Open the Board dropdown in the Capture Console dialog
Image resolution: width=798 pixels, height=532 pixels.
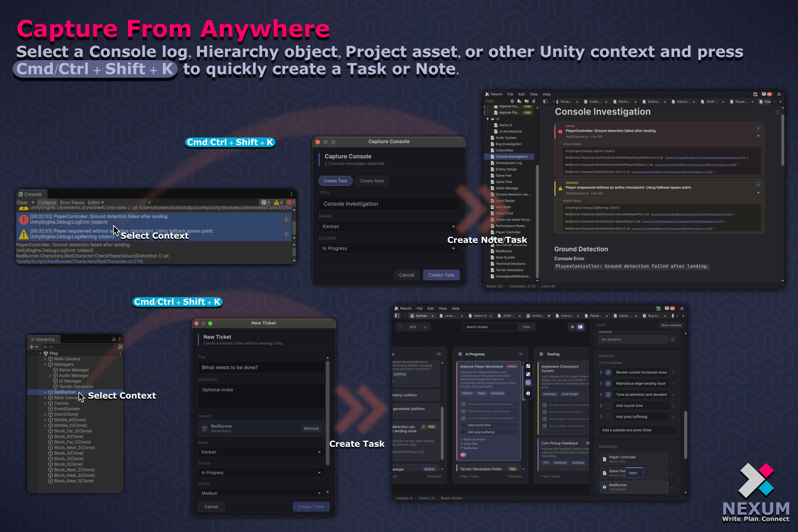[x=389, y=226]
